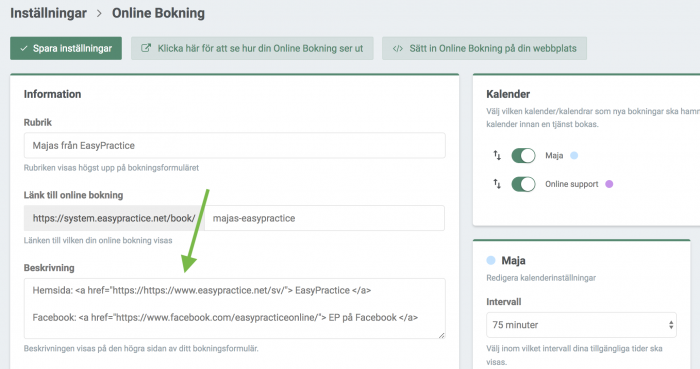Screen dimensions: 700x369
Task: Click the code brackets icon in embed button
Action: [x=398, y=49]
